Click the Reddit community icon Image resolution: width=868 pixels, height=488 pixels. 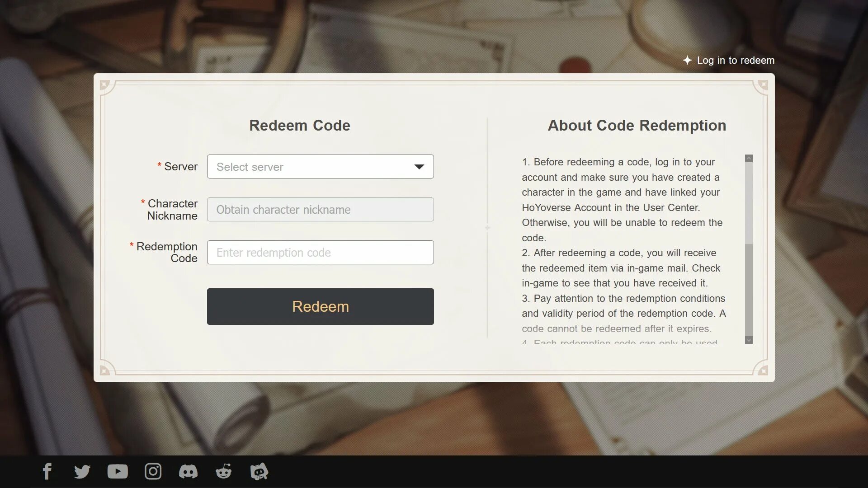tap(224, 471)
